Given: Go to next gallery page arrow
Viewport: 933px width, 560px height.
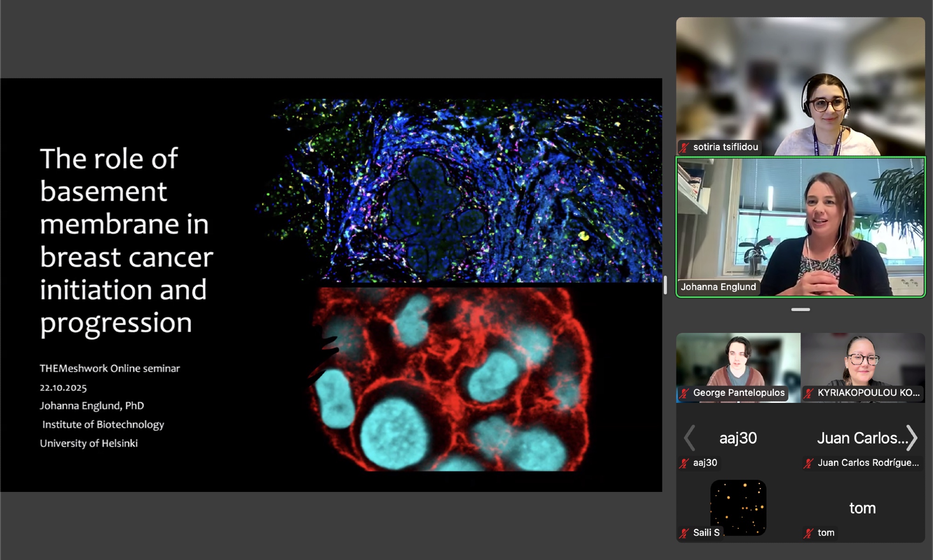Looking at the screenshot, I should tap(912, 438).
